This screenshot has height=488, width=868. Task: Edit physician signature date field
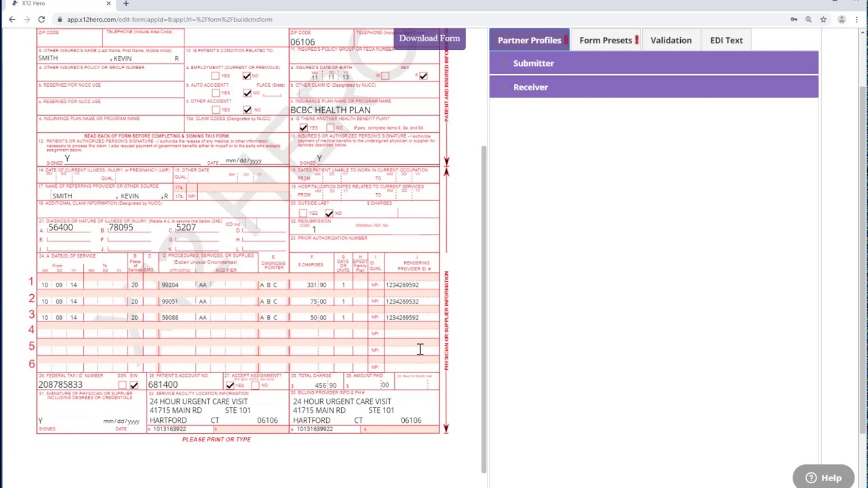121,422
